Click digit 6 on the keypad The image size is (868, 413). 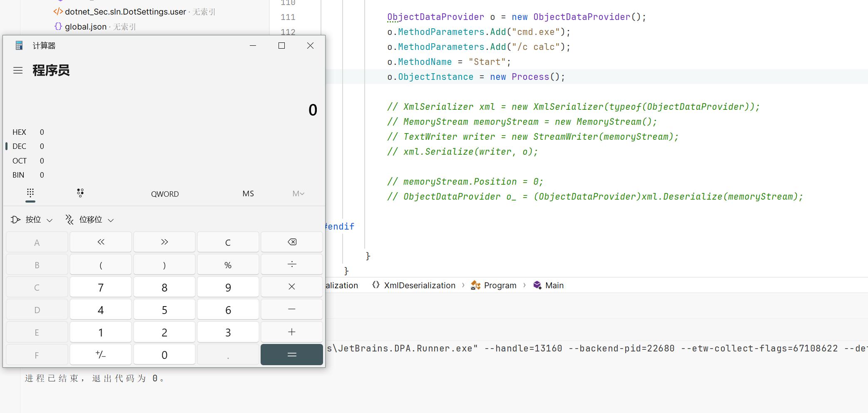pyautogui.click(x=228, y=309)
